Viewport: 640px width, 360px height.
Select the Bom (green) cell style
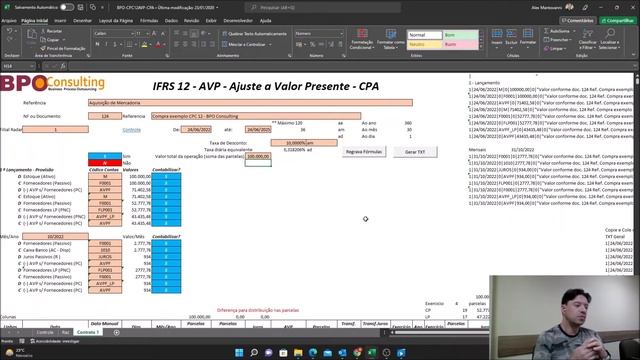(460, 35)
